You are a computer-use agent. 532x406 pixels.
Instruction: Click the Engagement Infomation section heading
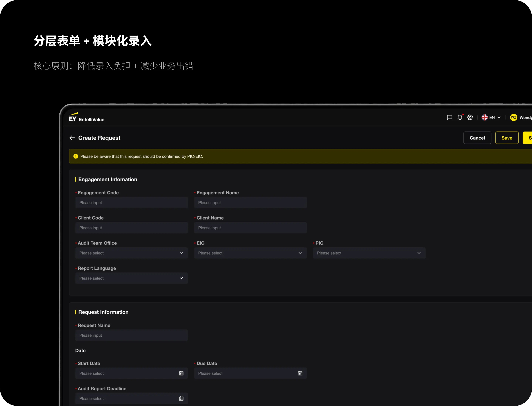(108, 179)
